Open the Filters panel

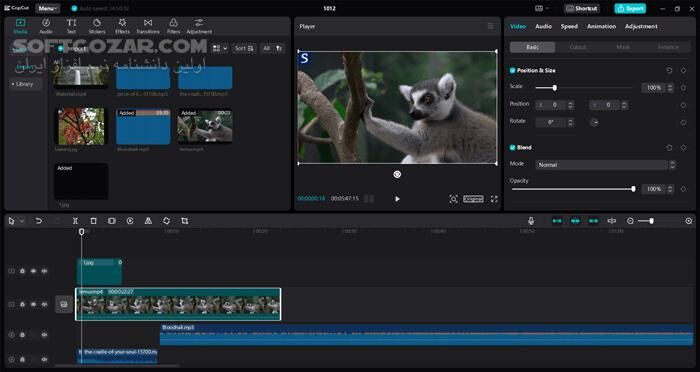coord(173,26)
